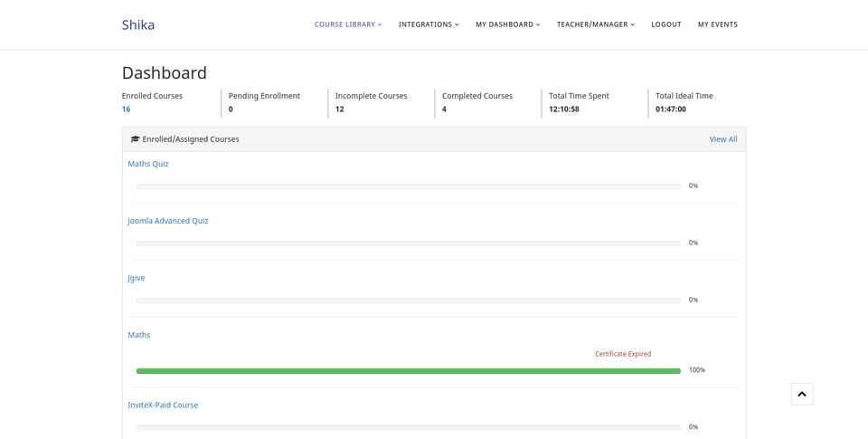
Task: Open the Shika site logo
Action: click(137, 25)
